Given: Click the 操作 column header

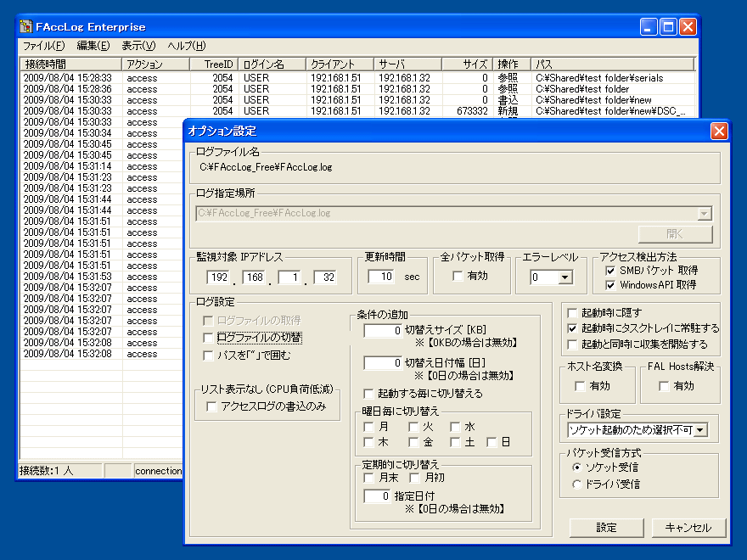Looking at the screenshot, I should point(512,64).
